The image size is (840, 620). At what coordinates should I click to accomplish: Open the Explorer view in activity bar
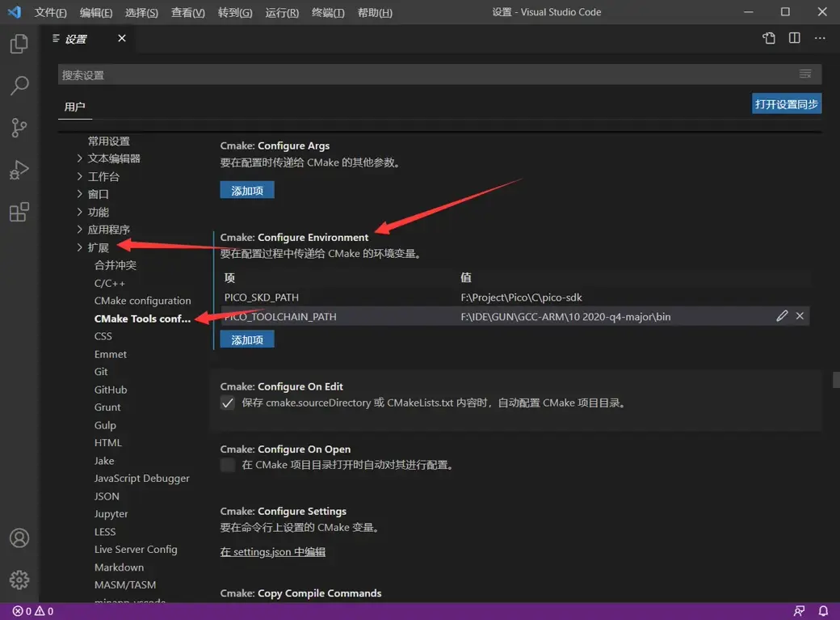point(19,44)
